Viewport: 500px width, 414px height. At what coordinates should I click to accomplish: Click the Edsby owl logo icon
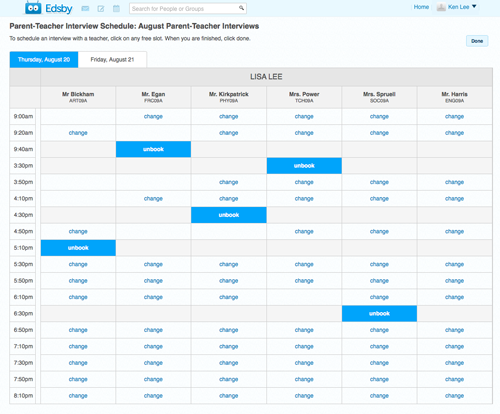point(33,8)
